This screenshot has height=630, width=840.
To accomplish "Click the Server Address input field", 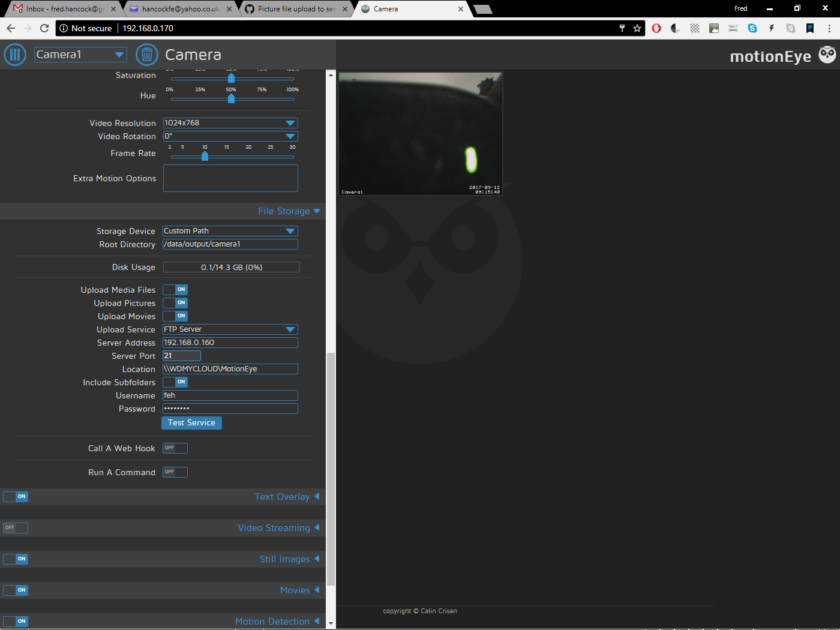I will [x=230, y=343].
